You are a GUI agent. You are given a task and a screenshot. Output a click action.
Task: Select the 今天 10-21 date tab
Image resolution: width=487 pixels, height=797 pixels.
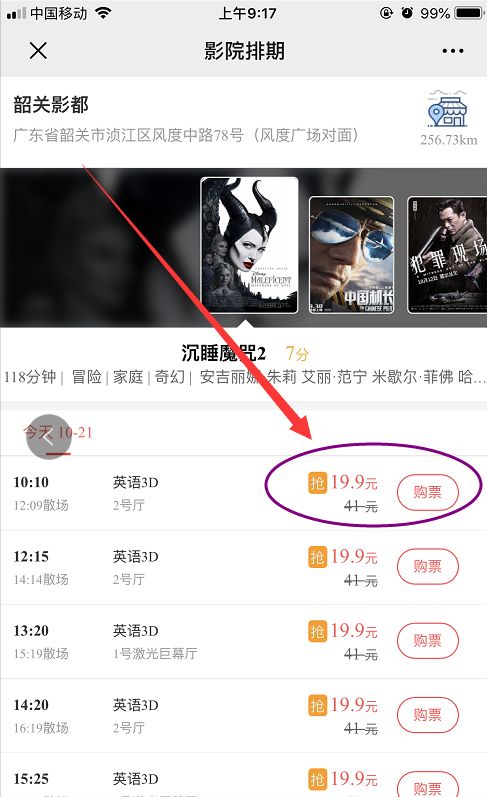coord(57,433)
